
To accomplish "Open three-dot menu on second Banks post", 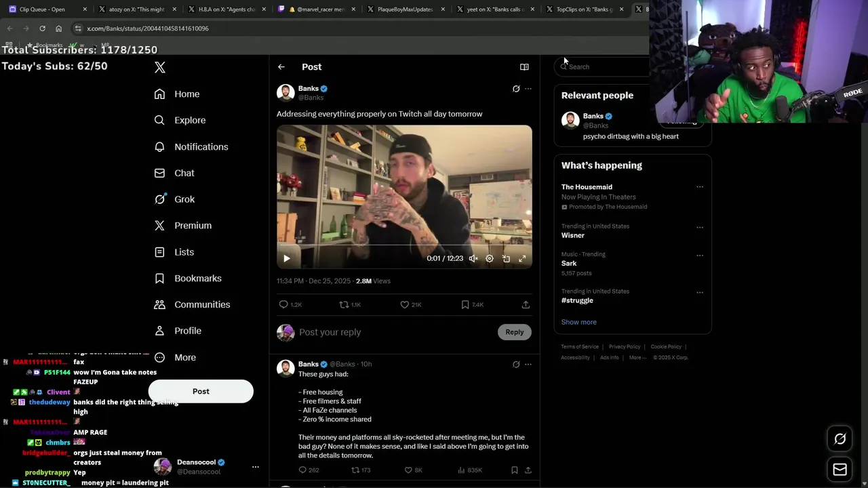I will pos(528,364).
